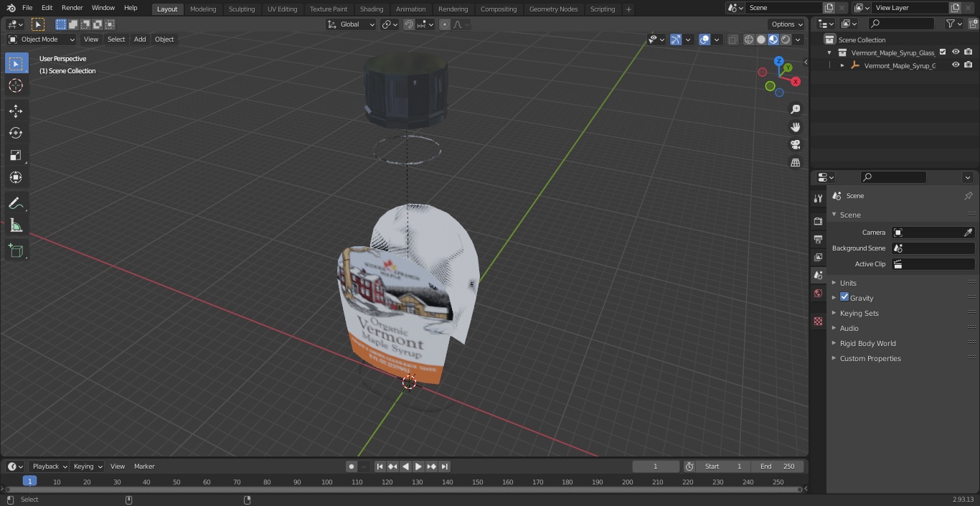Switch to the UV Editing workspace tab
The width and height of the screenshot is (980, 506).
282,9
